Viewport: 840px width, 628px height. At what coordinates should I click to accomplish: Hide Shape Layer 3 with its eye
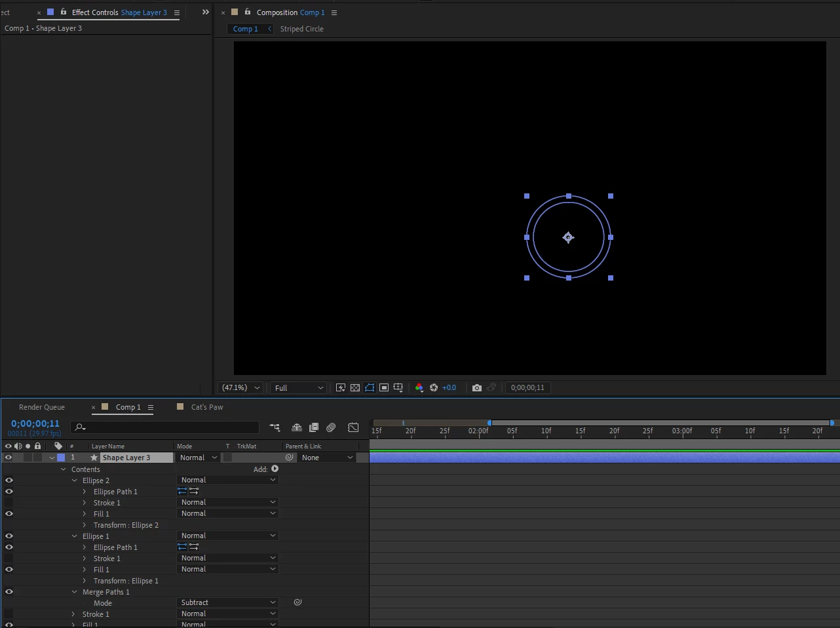click(x=9, y=458)
